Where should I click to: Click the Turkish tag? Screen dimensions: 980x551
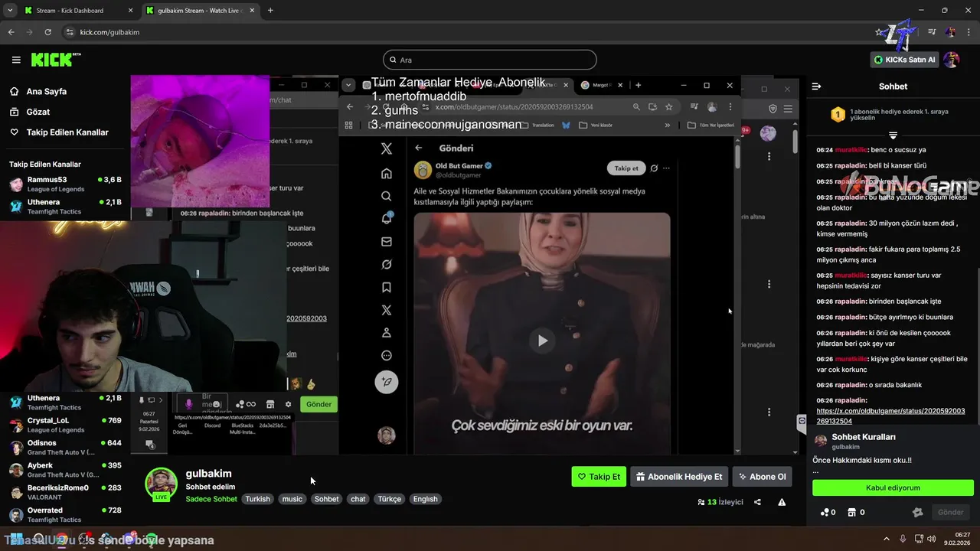point(257,499)
